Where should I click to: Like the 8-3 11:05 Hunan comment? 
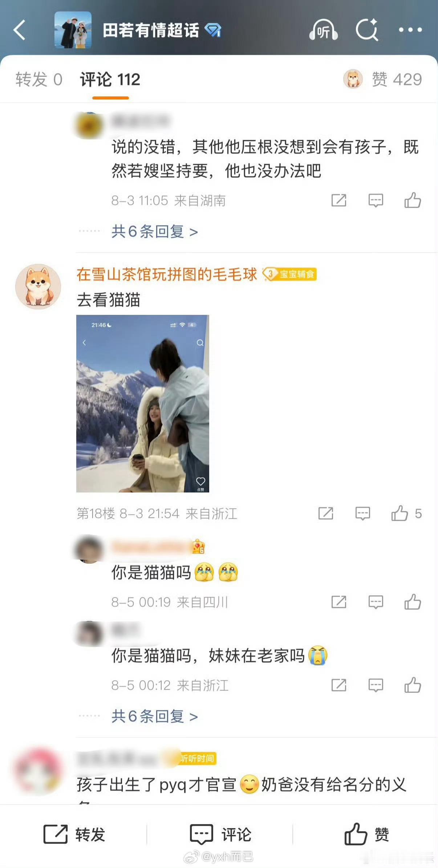tap(413, 200)
